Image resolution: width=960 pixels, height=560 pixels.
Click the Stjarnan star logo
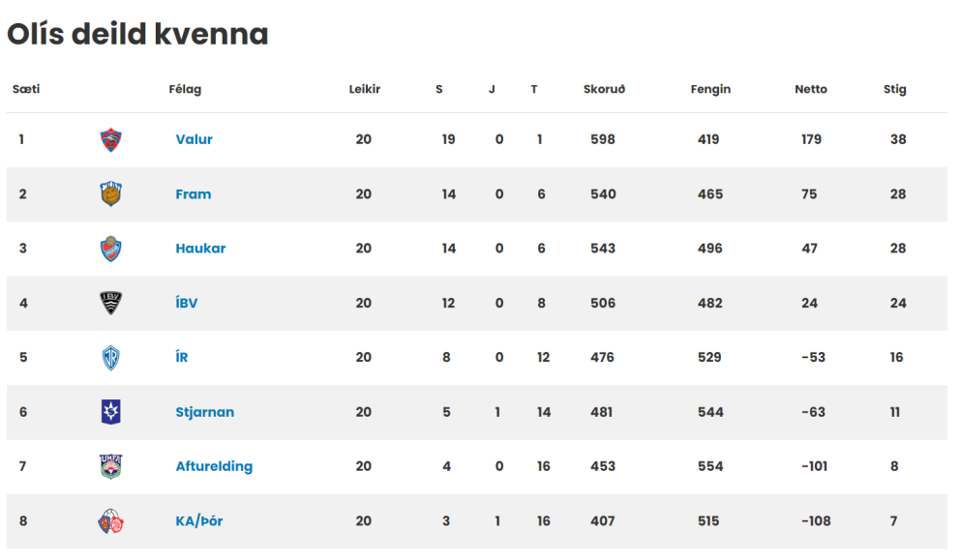[x=111, y=412]
